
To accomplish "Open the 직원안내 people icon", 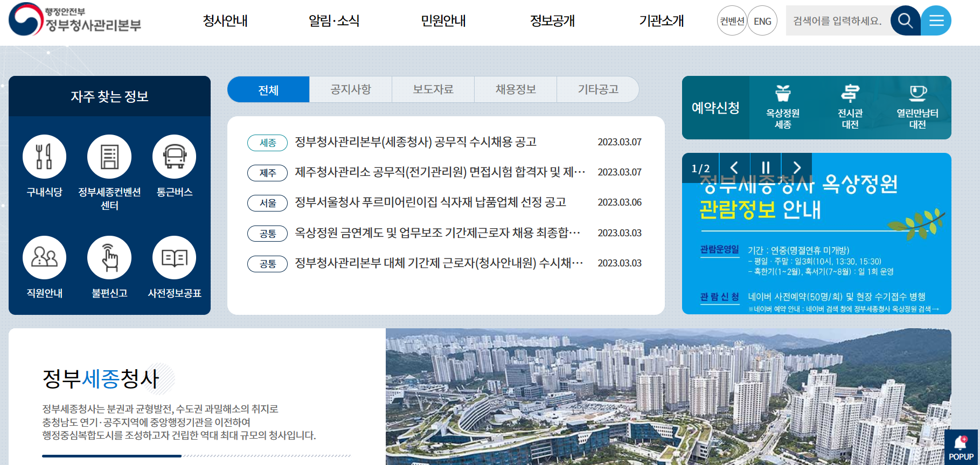I will click(44, 258).
